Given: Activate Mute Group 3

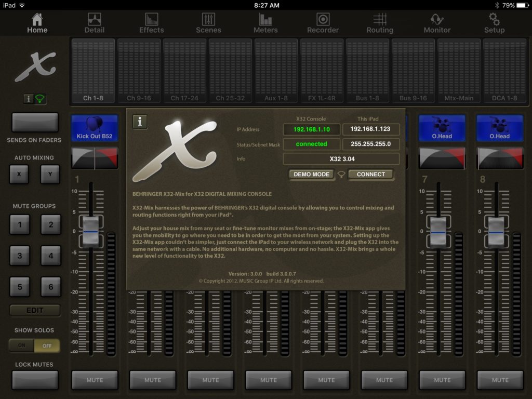Looking at the screenshot, I should point(19,256).
